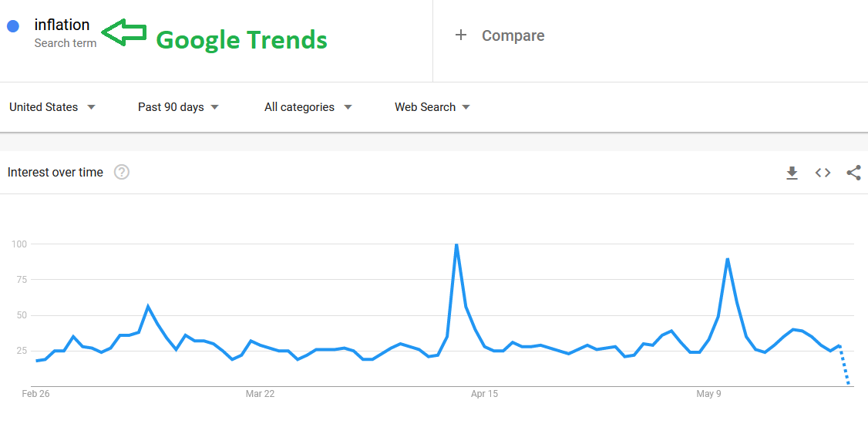Share the Interest over time chart

click(x=853, y=173)
